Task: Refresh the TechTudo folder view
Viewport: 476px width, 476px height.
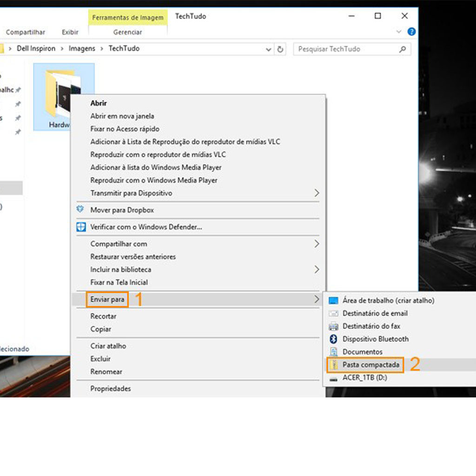Action: click(280, 49)
